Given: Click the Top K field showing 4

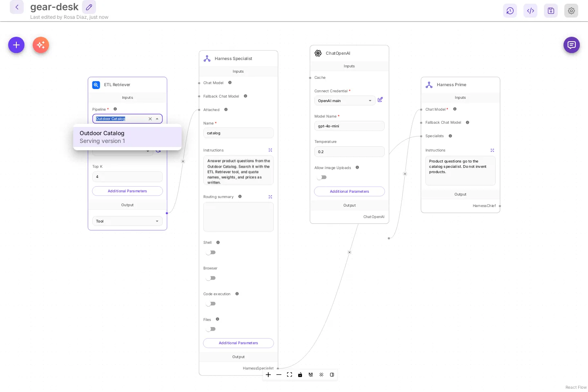Looking at the screenshot, I should click(127, 177).
